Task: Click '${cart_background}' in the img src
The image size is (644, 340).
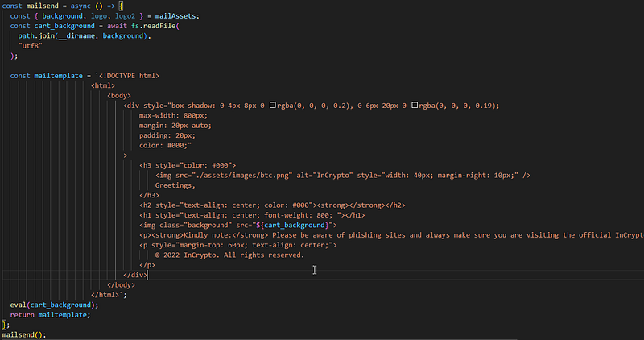Action: (292, 226)
